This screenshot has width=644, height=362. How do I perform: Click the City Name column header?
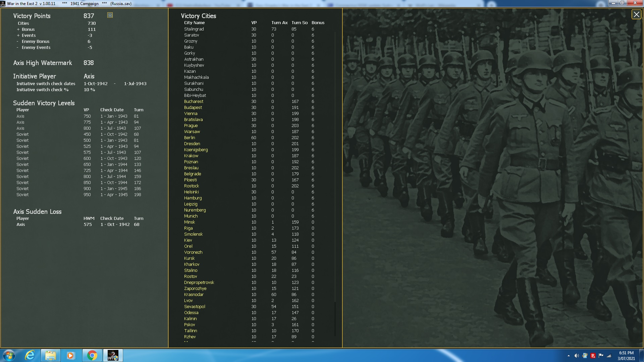click(x=194, y=23)
